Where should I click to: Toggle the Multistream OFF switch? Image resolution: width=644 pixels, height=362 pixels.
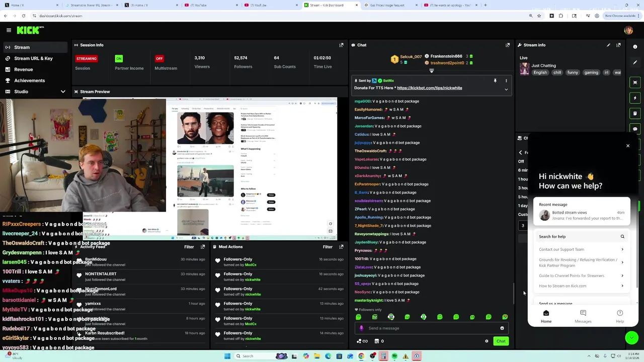point(159,58)
